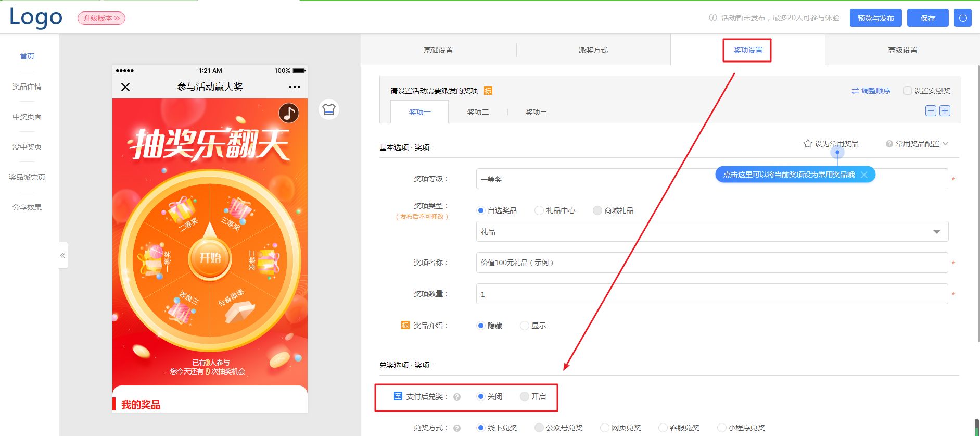
Task: Click into the 奖项数量 input field
Action: [712, 294]
